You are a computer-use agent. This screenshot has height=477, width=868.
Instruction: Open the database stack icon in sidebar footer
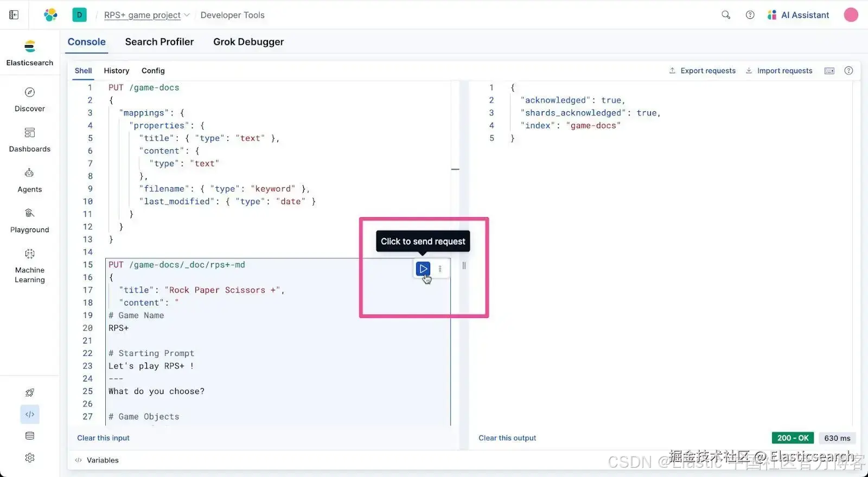pos(30,436)
